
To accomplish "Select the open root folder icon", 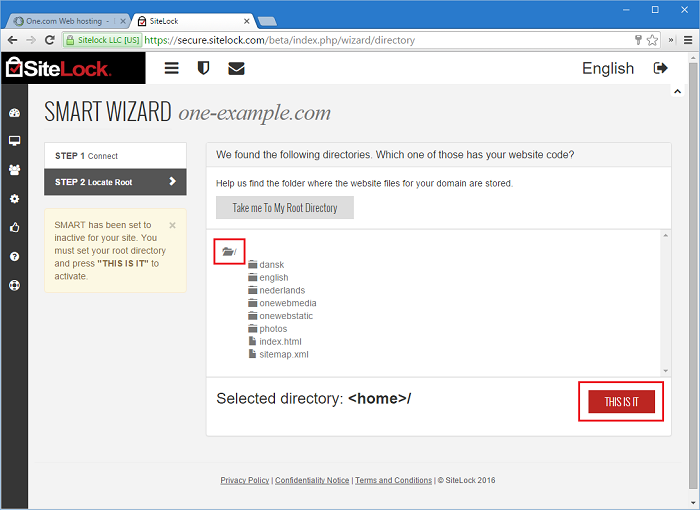I will coord(229,251).
